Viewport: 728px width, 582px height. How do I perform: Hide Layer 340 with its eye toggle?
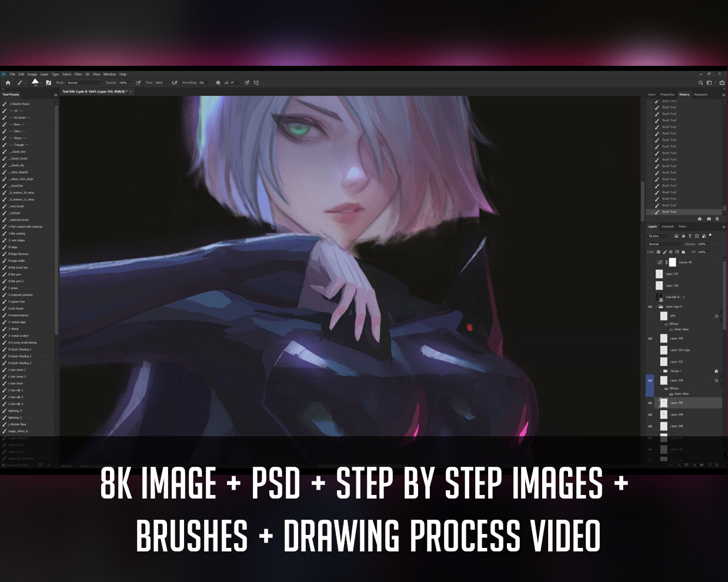coord(649,339)
